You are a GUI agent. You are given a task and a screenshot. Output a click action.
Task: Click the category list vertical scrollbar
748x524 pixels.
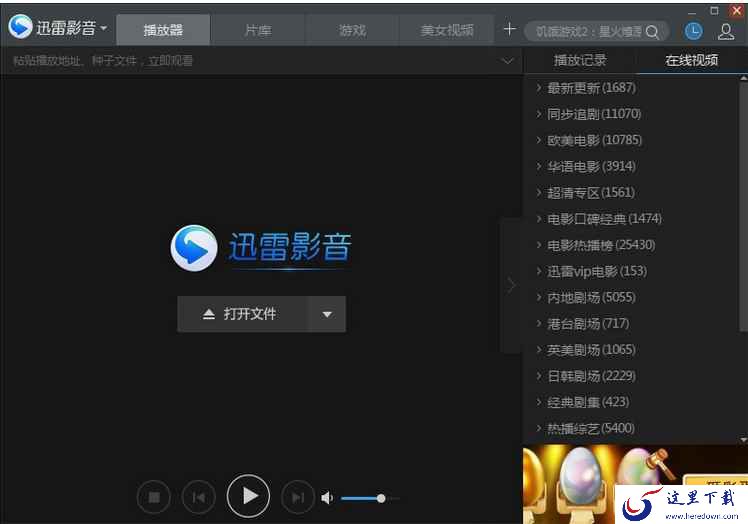[743, 206]
